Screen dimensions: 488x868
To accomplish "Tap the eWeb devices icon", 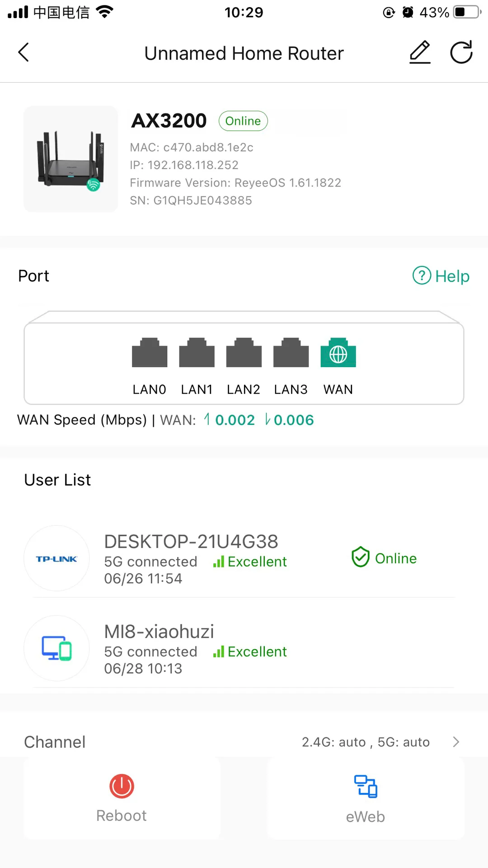I will [x=366, y=786].
